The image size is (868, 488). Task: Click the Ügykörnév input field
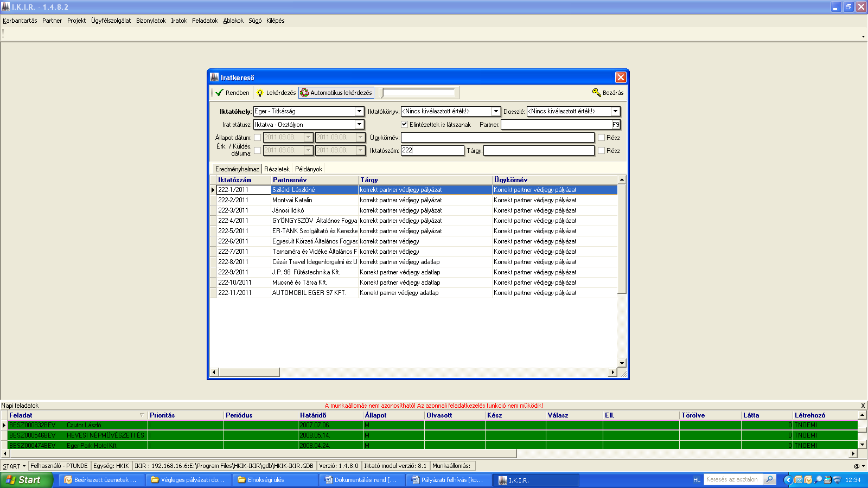point(497,138)
